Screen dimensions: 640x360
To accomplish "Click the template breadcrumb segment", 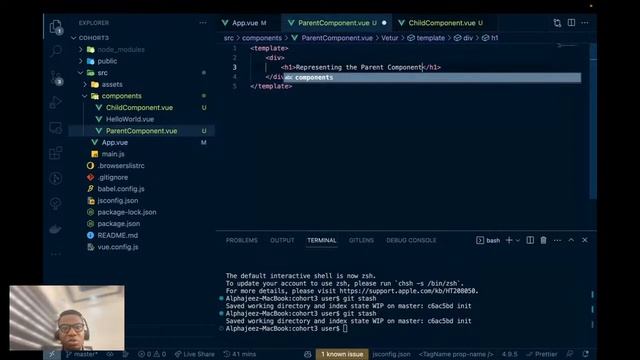I will click(426, 38).
